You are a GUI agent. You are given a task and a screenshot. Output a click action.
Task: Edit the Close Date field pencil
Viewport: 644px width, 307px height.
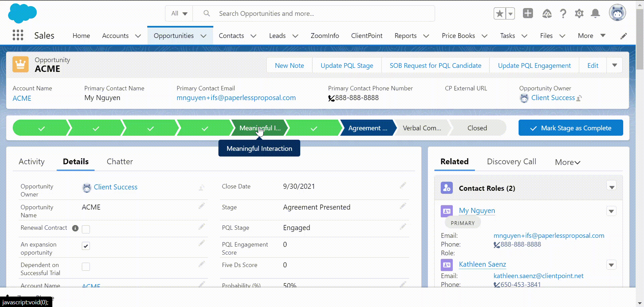403,185
